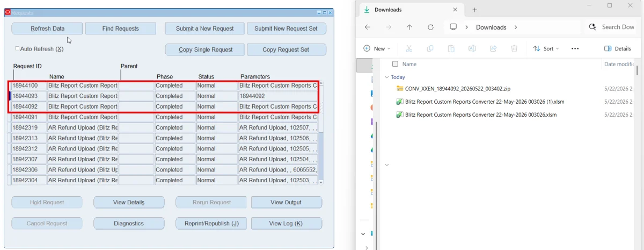Click the Refresh Data button
This screenshot has height=250, width=644.
click(47, 28)
